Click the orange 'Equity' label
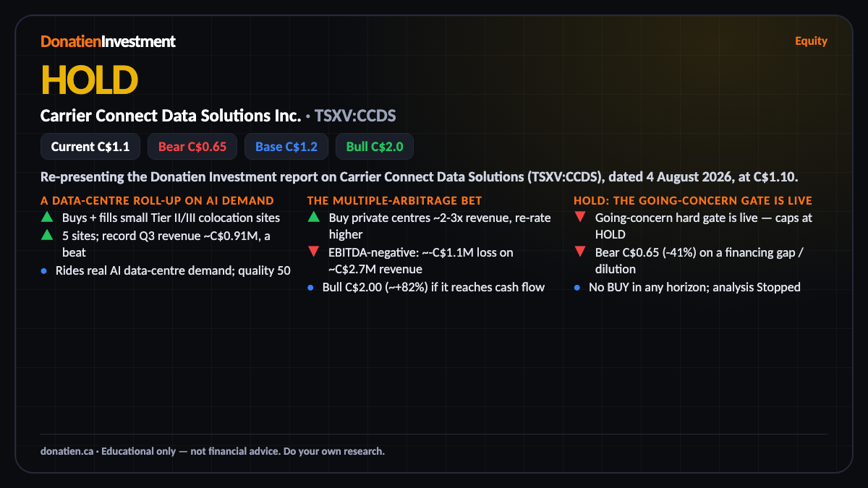This screenshot has width=868, height=488. tap(811, 40)
